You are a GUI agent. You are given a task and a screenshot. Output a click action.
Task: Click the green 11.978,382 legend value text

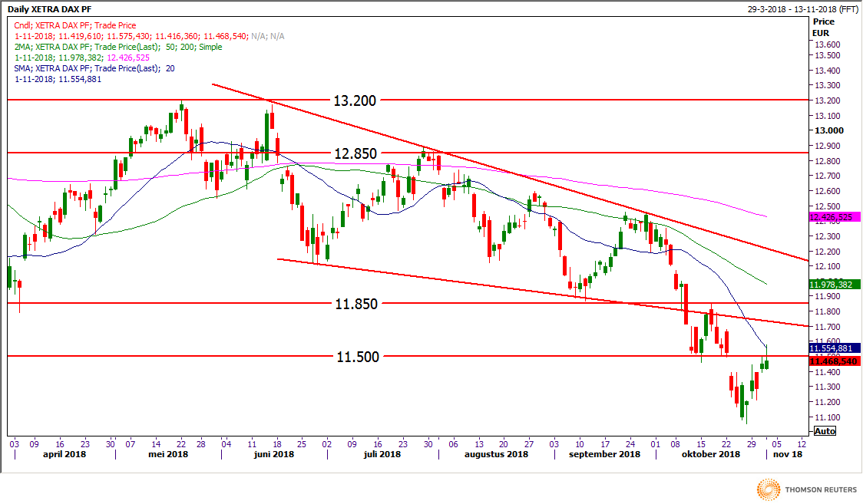pos(81,58)
